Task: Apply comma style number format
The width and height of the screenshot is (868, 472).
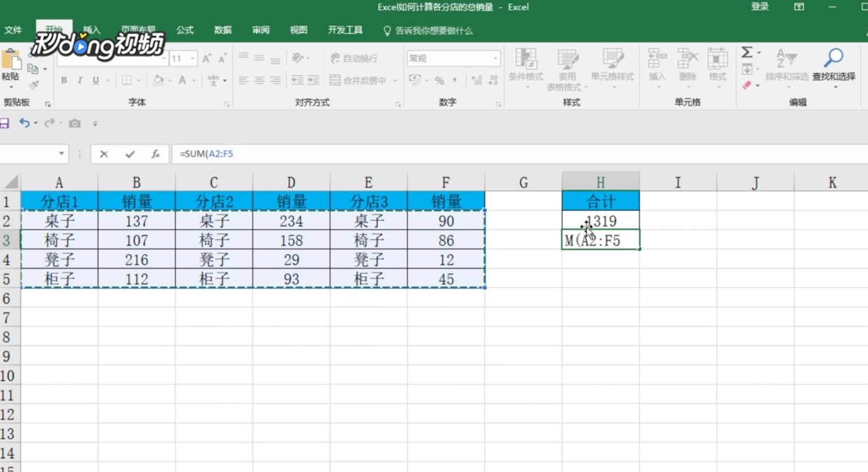Action: click(454, 81)
